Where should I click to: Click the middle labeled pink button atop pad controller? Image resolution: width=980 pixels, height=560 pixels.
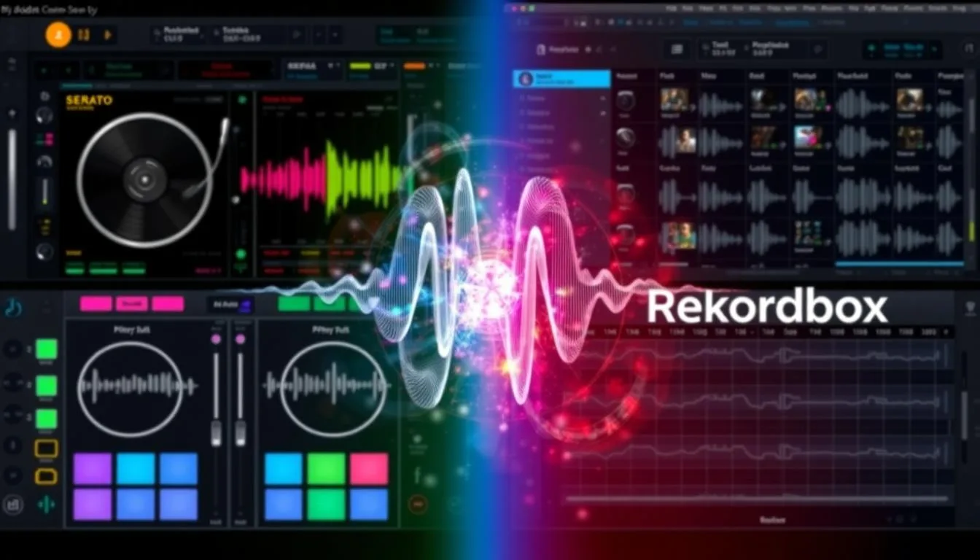pyautogui.click(x=132, y=304)
